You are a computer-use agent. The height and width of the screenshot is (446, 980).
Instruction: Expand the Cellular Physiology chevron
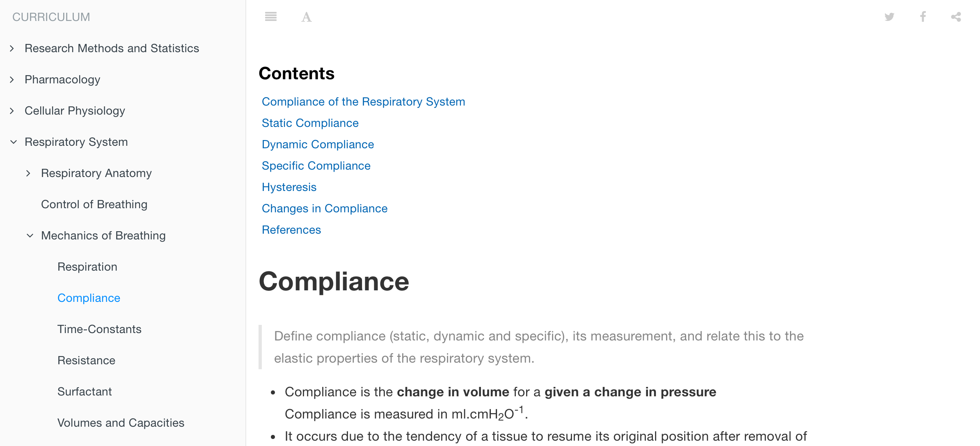point(12,111)
